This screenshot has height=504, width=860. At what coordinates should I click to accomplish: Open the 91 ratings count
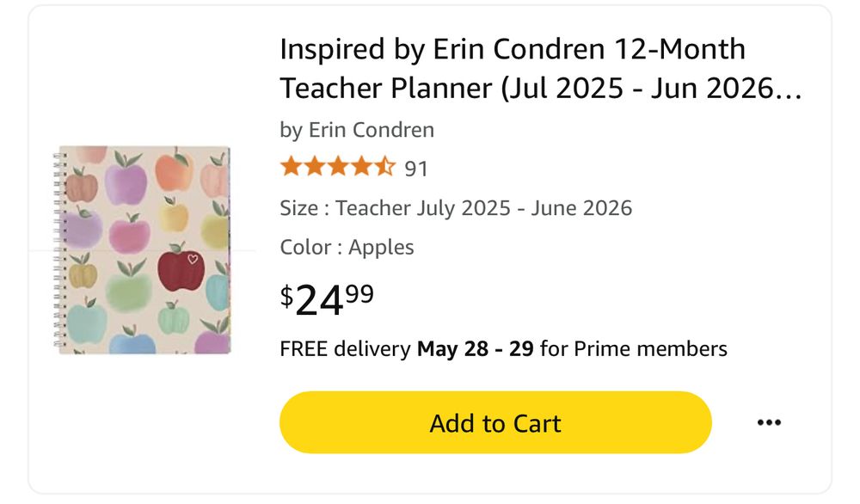416,169
